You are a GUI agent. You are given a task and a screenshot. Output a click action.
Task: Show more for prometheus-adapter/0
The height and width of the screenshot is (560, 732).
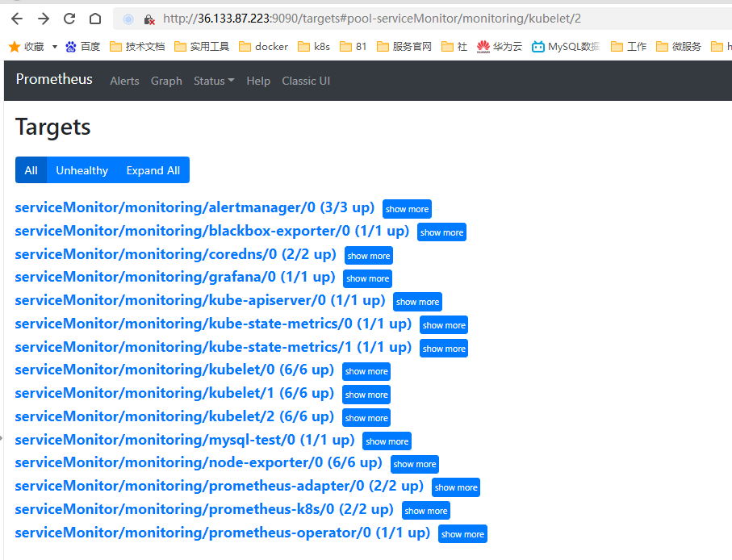pos(456,487)
